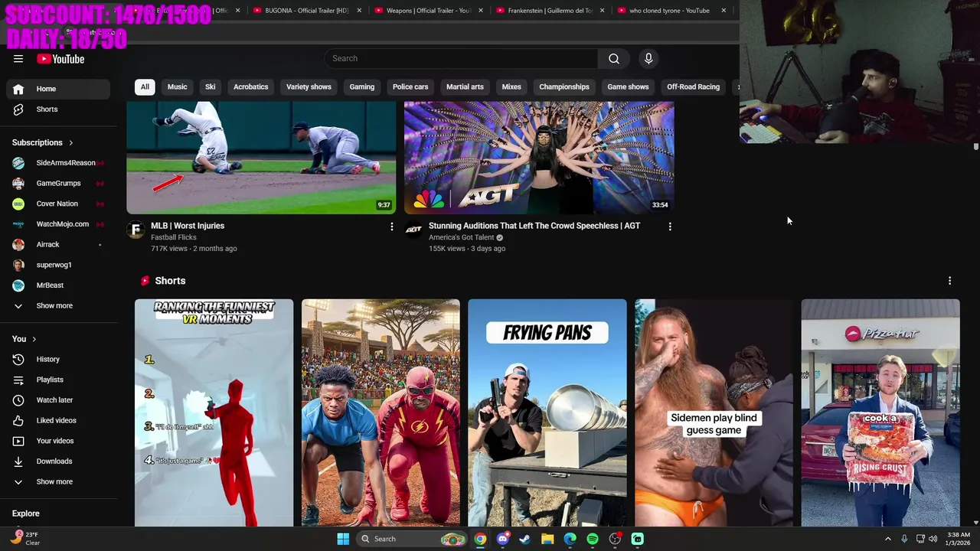
Task: Click the YouTube logo
Action: coord(60,59)
